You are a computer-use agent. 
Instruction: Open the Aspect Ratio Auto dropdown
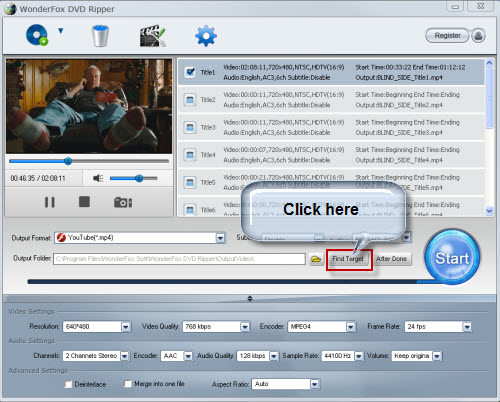tap(314, 384)
